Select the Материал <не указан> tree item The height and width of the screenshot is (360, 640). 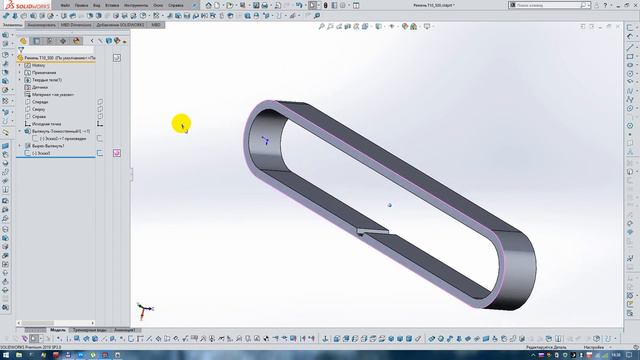(53, 95)
